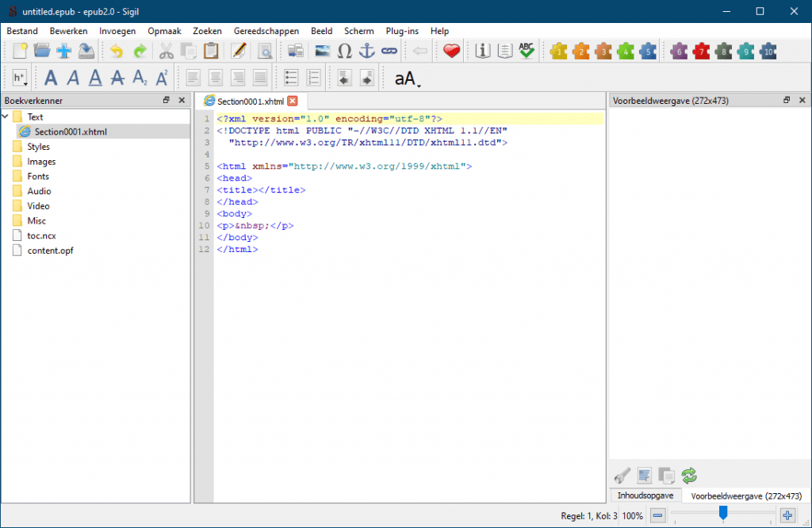
Task: Open the Gereedschappen menu
Action: click(266, 31)
